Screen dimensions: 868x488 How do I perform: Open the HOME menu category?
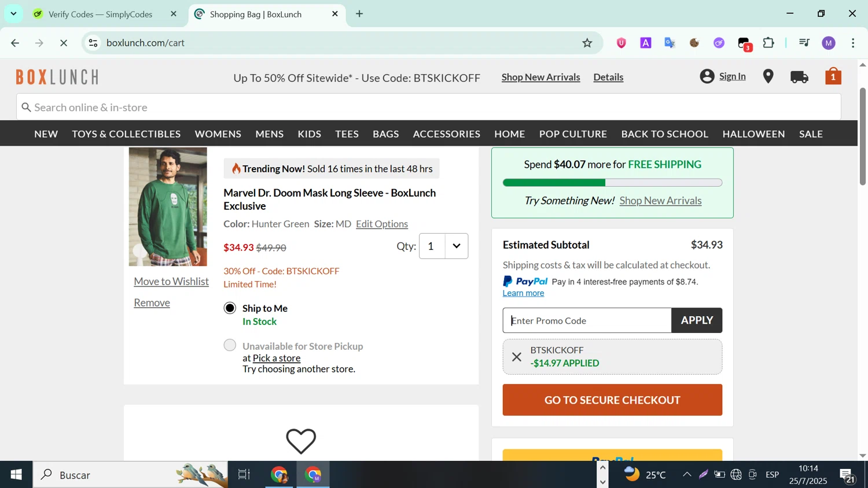[x=509, y=134]
